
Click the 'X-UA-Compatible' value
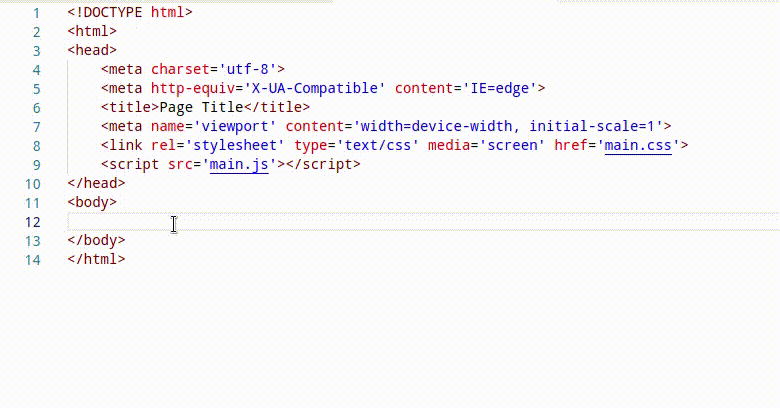pos(314,88)
